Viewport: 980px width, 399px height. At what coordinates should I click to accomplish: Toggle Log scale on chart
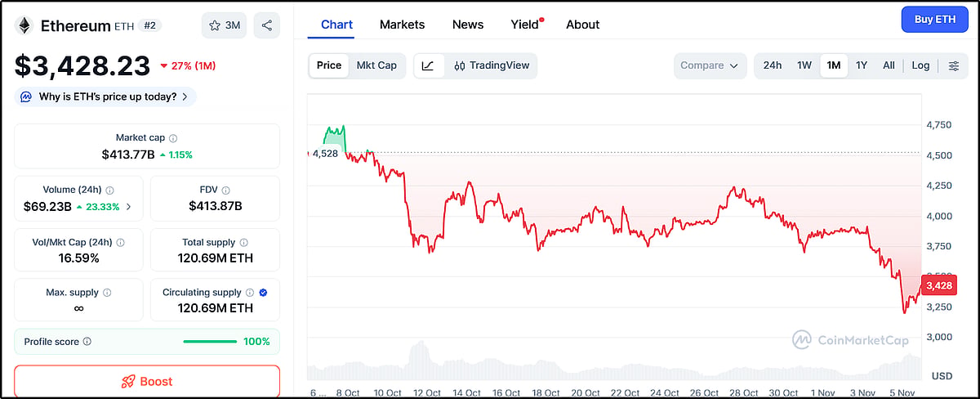pos(920,65)
